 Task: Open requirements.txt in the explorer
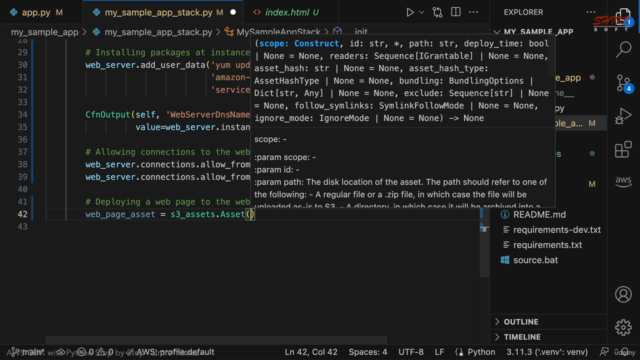[547, 245]
